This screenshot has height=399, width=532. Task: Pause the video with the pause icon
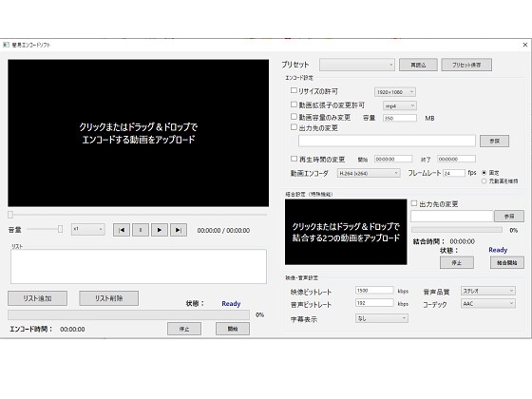pos(141,230)
